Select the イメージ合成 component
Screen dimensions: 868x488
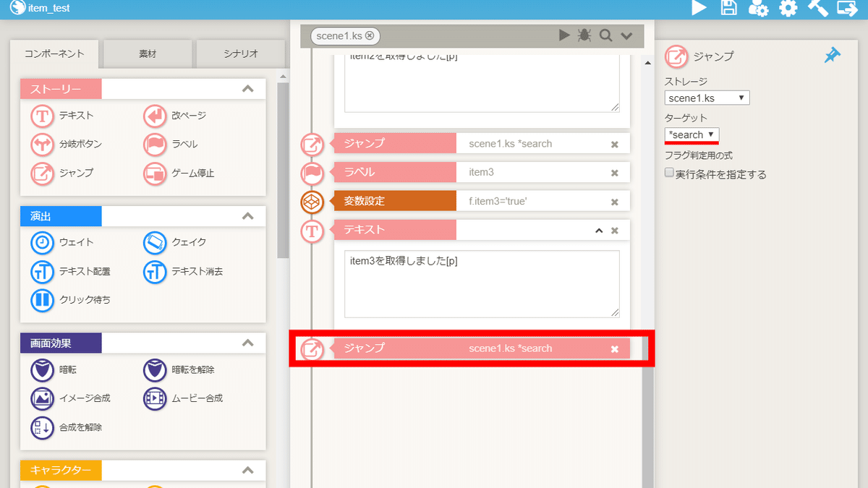[70, 398]
